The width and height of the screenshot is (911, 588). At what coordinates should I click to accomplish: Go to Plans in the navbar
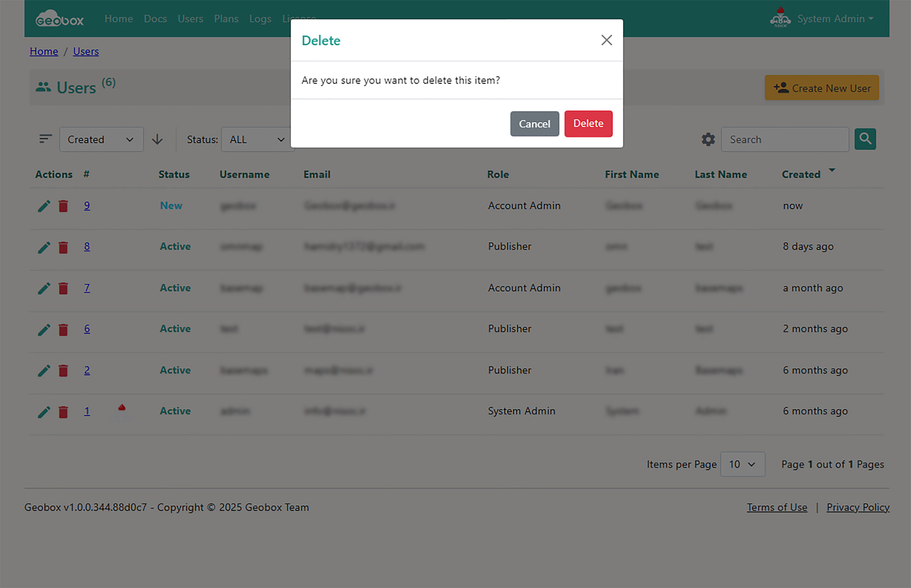226,19
